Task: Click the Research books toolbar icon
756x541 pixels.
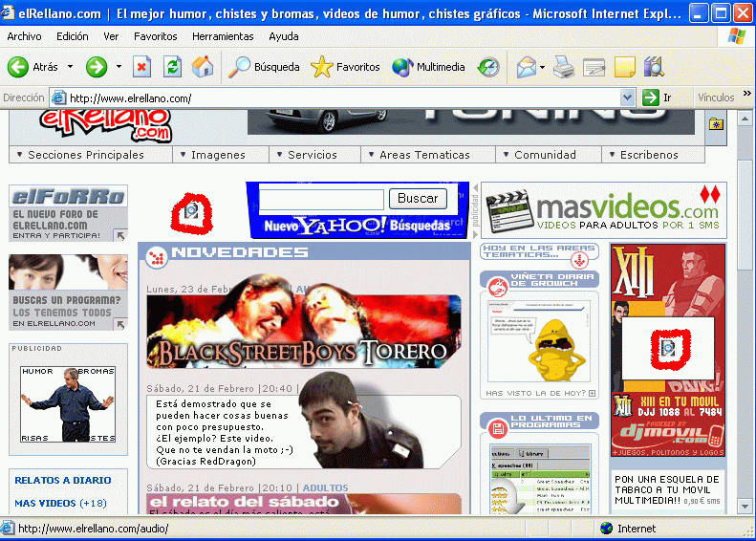Action: click(x=655, y=67)
